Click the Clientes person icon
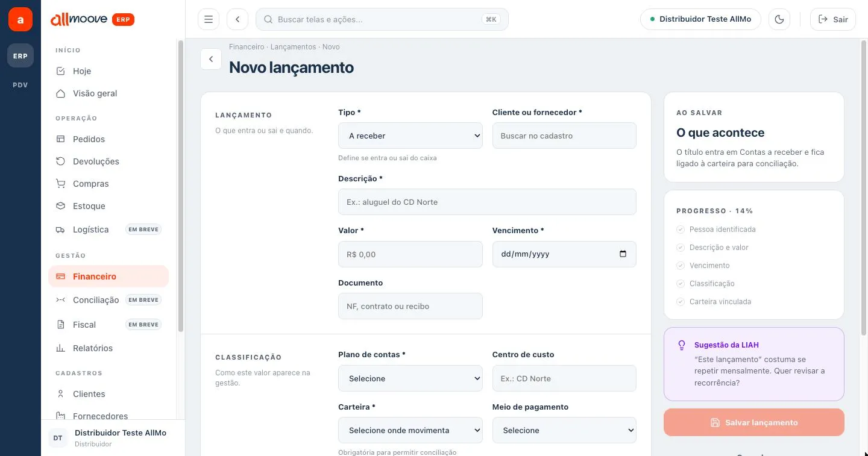This screenshot has width=868, height=456. (60, 394)
